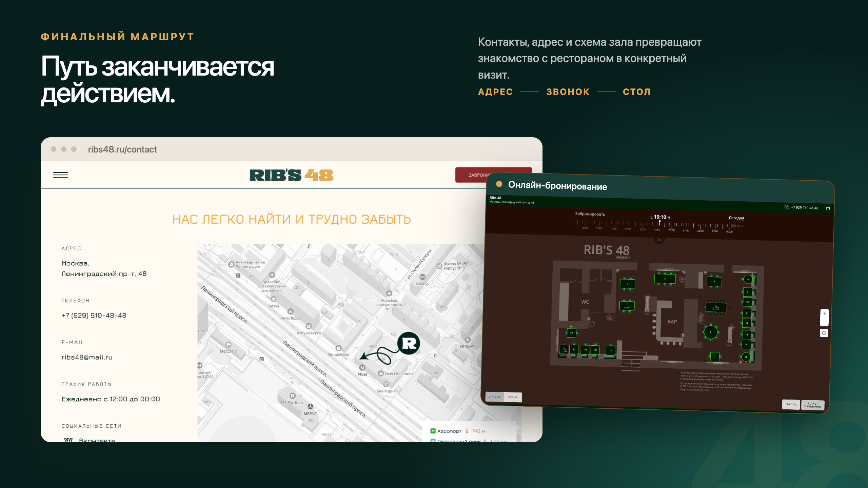Click the Sea-тория restaurant icon on the map
The image size is (868, 488).
click(386, 384)
